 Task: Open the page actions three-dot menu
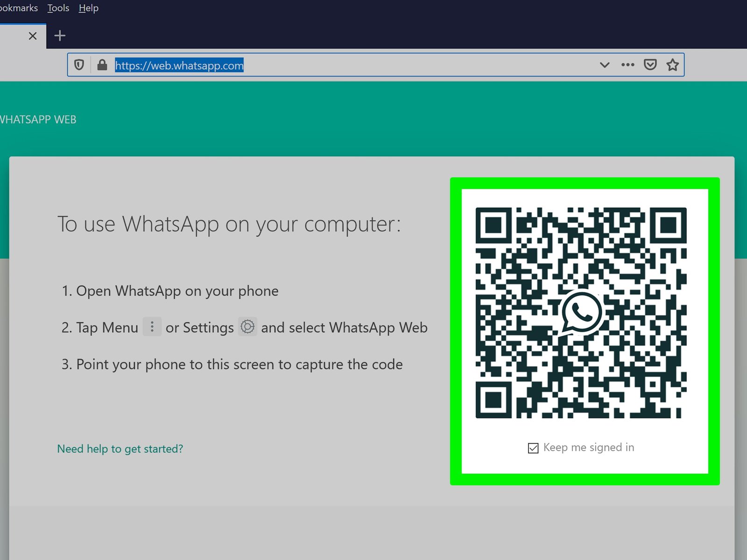(x=627, y=65)
